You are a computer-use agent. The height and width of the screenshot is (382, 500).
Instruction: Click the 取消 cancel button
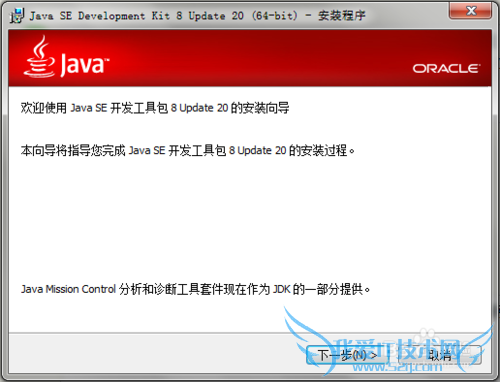coord(440,355)
